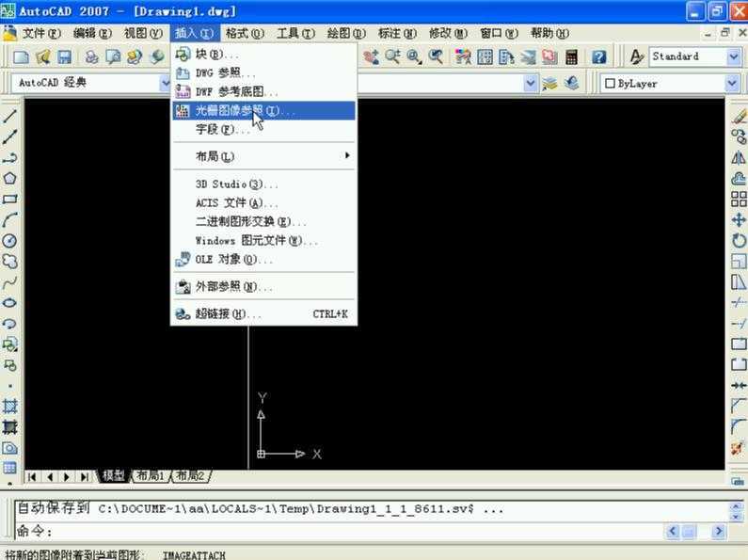748x560 pixels.
Task: Click the Plot Preview toolbar icon
Action: (x=113, y=57)
